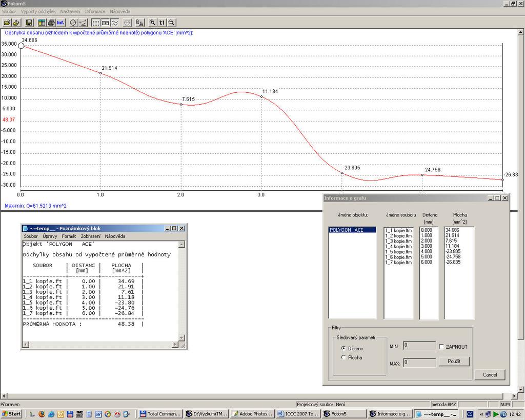Click the Start button

(x=11, y=414)
